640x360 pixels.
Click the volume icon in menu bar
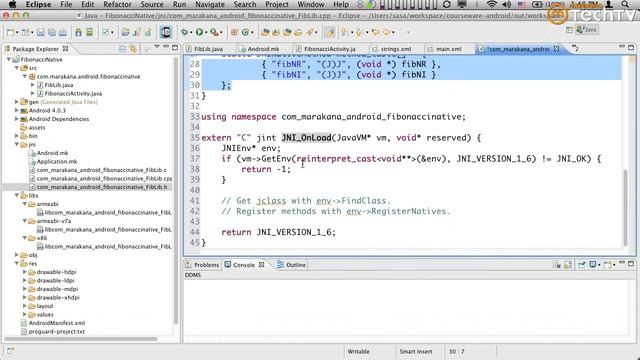pos(507,4)
